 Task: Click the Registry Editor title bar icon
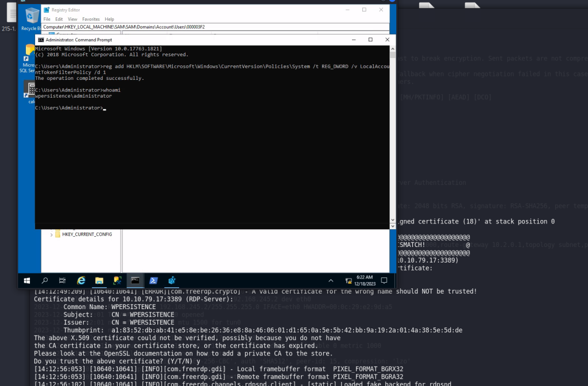click(x=47, y=10)
